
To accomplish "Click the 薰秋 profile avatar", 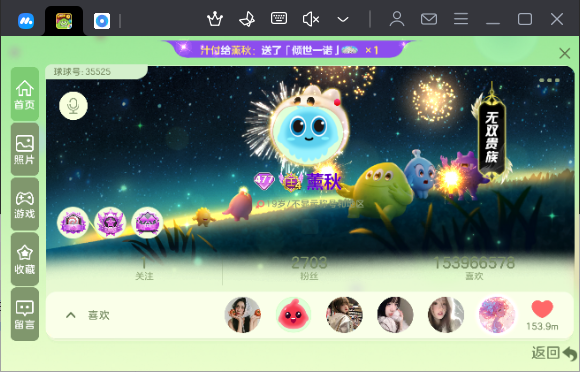I will [308, 128].
